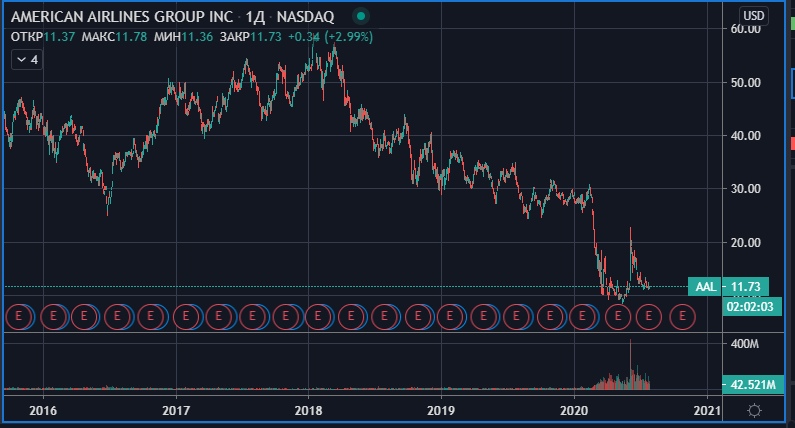Click the close value 11.73 in header
795x428 pixels.
click(266, 37)
